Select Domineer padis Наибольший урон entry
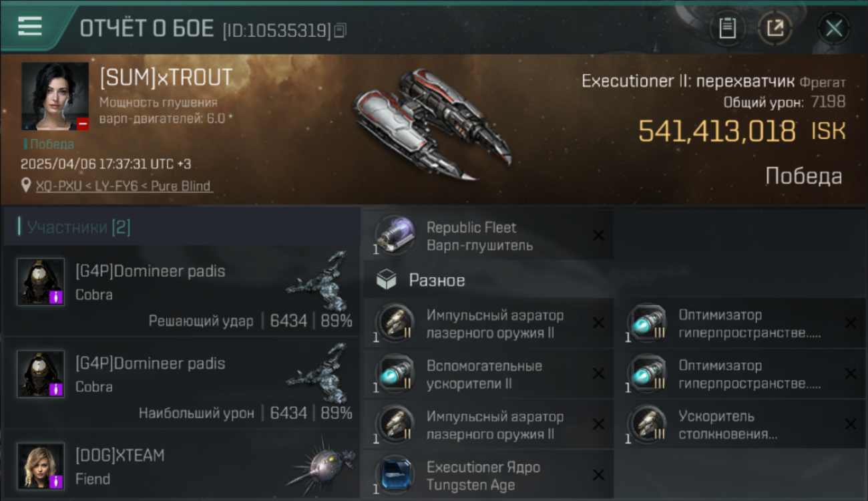The image size is (868, 501). click(x=182, y=383)
